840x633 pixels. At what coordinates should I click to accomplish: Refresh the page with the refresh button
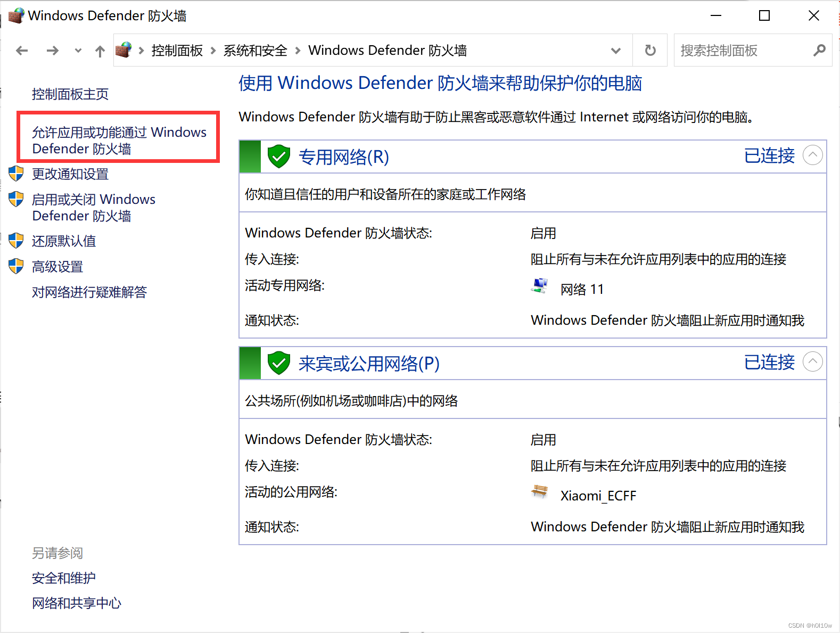[650, 51]
